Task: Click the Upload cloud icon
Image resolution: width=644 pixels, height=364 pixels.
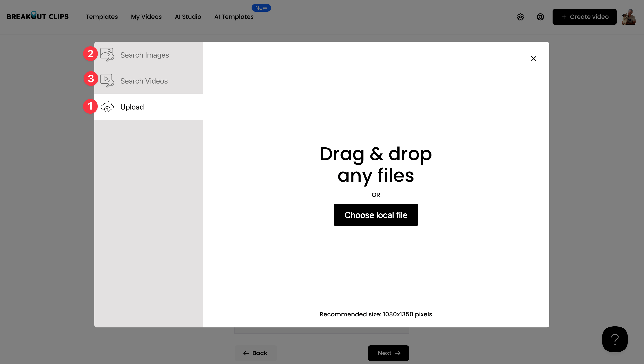Action: point(107,107)
